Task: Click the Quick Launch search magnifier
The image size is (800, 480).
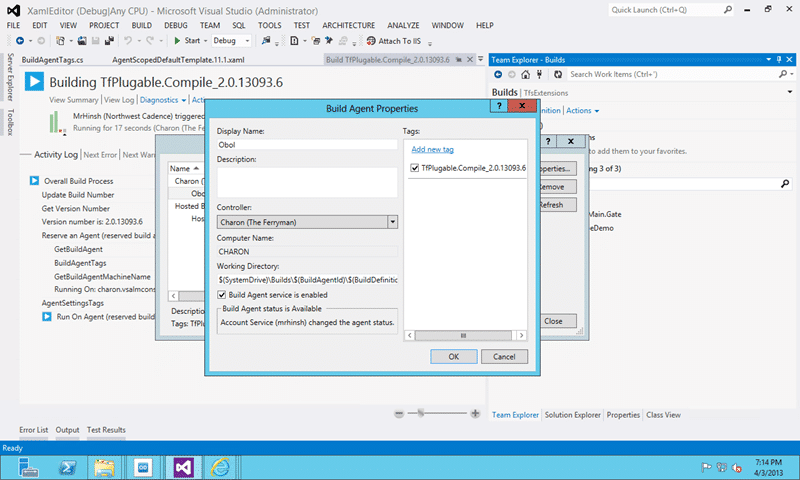Action: pyautogui.click(x=728, y=10)
